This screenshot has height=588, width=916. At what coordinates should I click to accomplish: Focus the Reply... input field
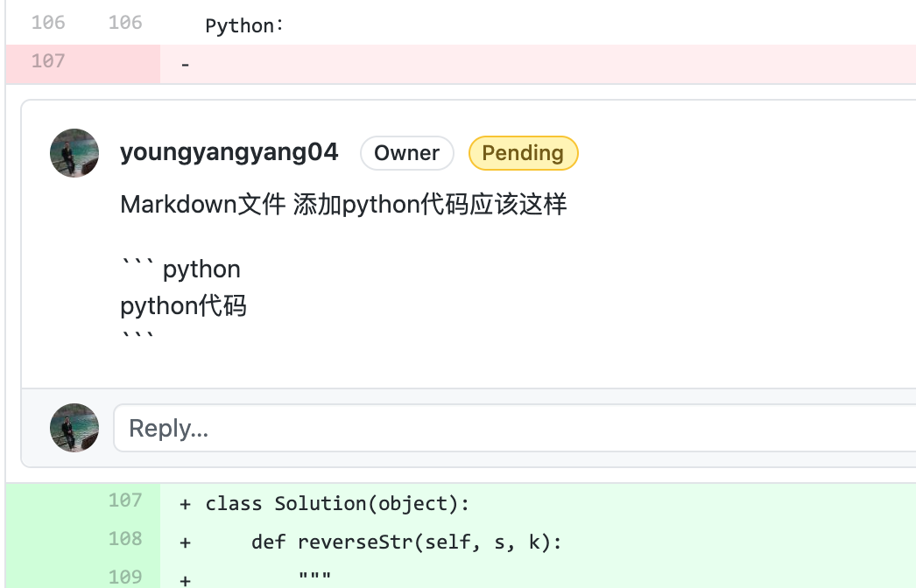tap(514, 428)
